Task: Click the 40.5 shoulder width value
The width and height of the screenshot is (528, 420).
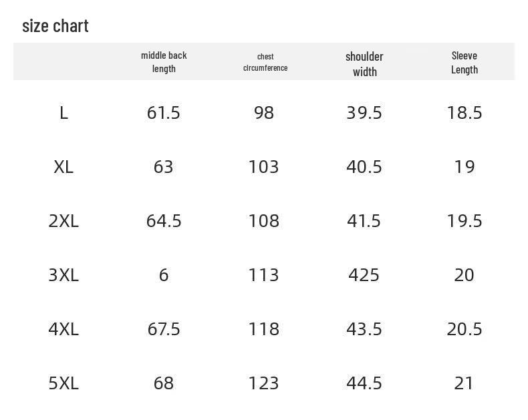Action: 364,167
